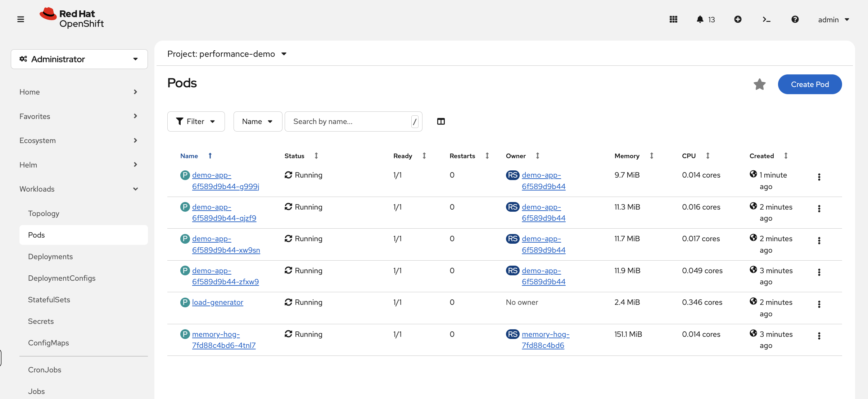Star the Pods page as a favorite
The image size is (868, 399).
(x=760, y=84)
